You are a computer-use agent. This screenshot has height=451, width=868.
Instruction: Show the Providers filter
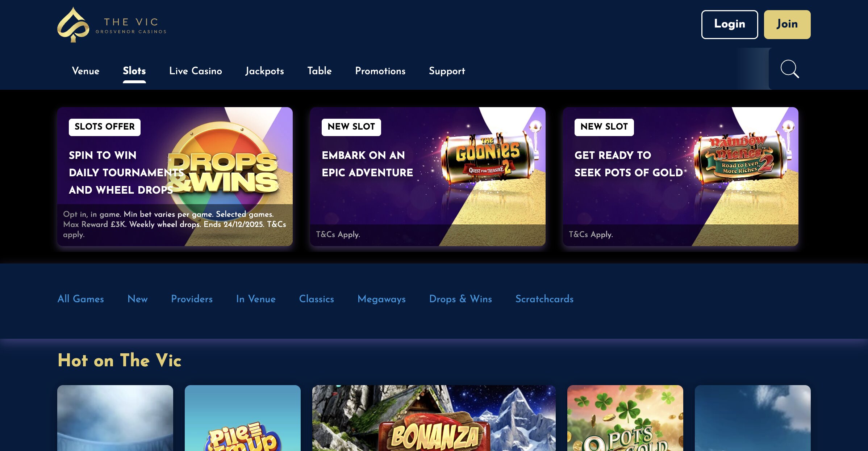[192, 299]
